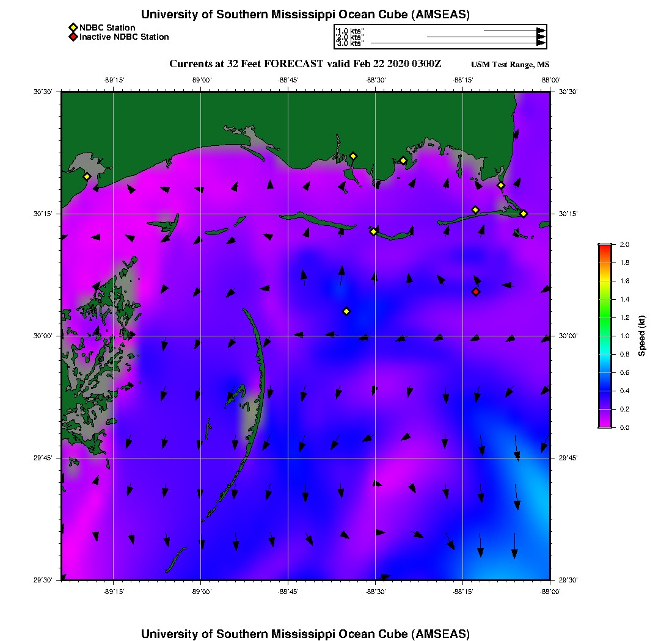Click the bottom Ocean Cube (AMSEAS) footer title

305,634
